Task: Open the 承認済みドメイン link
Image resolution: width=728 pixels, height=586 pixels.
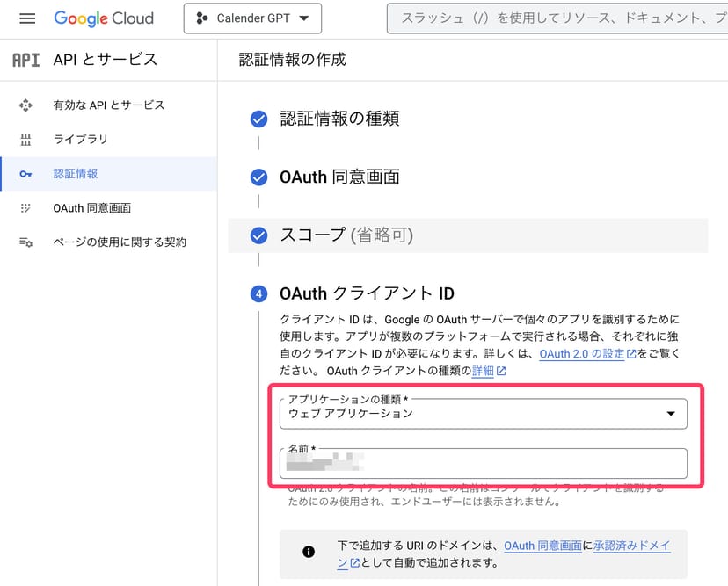Action: click(631, 546)
